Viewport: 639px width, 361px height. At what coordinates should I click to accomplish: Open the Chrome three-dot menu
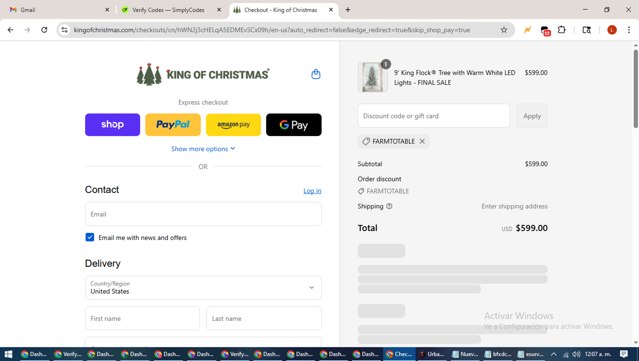[x=629, y=30]
